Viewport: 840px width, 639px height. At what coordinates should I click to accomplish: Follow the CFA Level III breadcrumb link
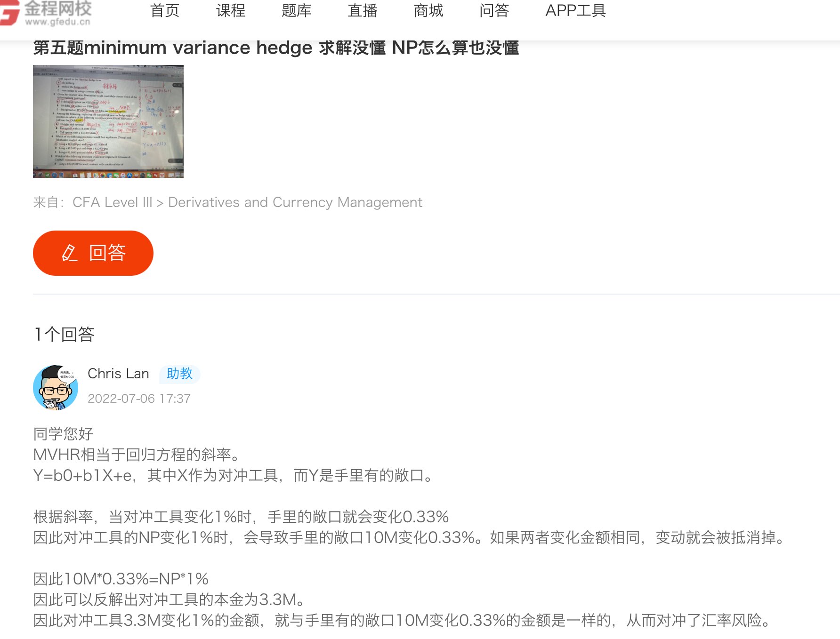click(x=113, y=202)
